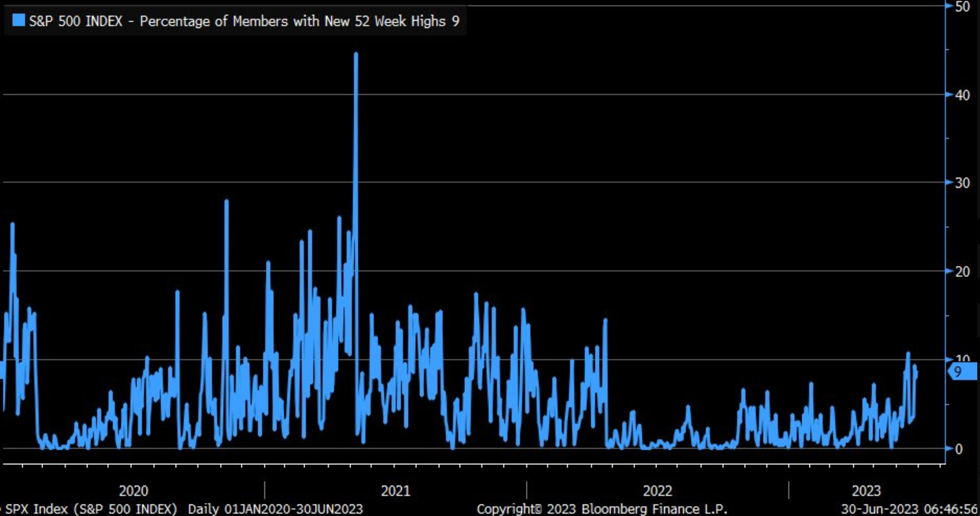This screenshot has height=516, width=980.
Task: Select the 2020 year label
Action: click(x=134, y=491)
